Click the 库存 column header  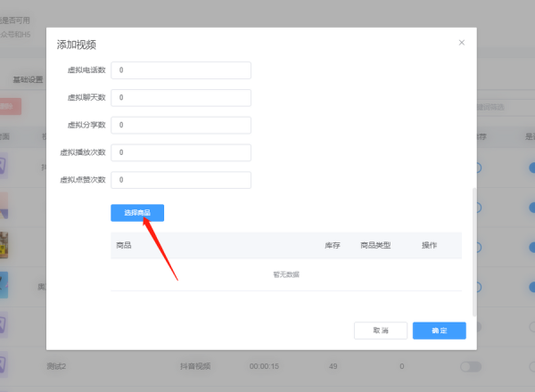(x=332, y=245)
